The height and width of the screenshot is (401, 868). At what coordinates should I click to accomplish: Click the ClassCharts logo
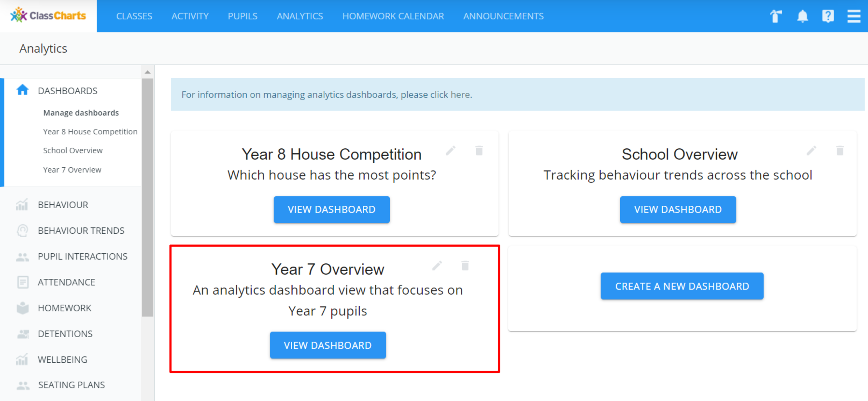(48, 16)
